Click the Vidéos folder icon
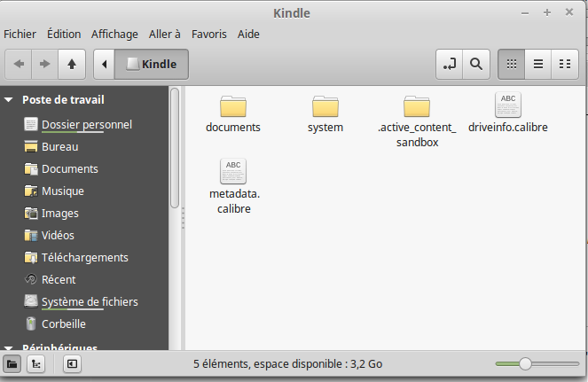This screenshot has height=382, width=588. [31, 235]
